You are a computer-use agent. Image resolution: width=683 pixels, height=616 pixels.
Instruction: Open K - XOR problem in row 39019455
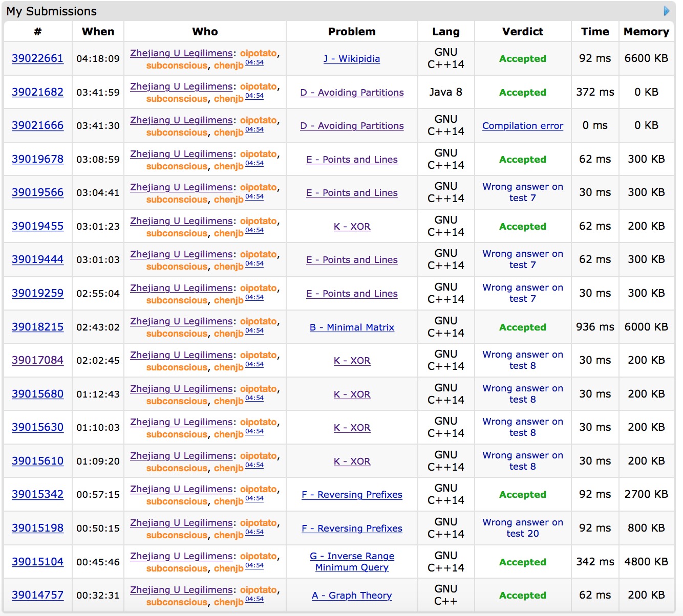(x=352, y=227)
